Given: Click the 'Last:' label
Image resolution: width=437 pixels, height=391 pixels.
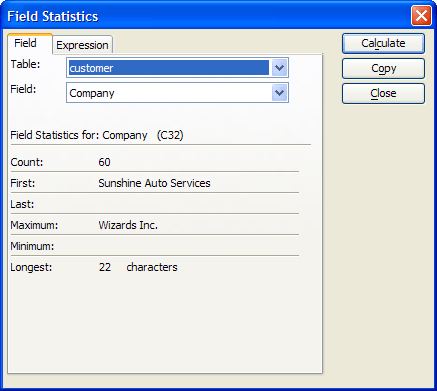Looking at the screenshot, I should [22, 204].
